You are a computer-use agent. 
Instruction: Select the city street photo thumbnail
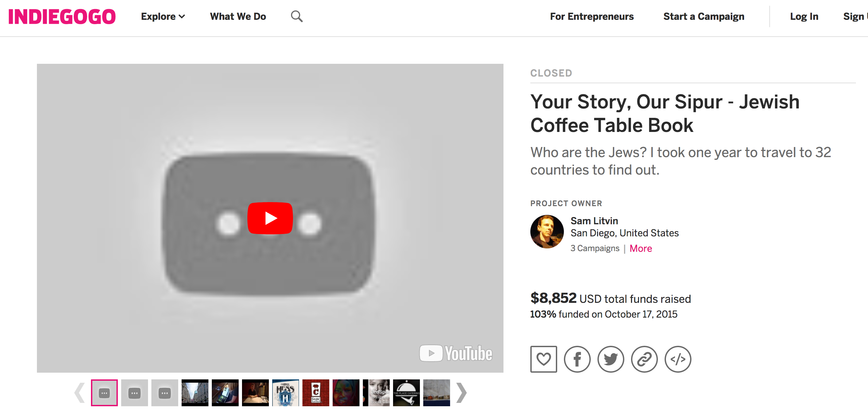[195, 393]
